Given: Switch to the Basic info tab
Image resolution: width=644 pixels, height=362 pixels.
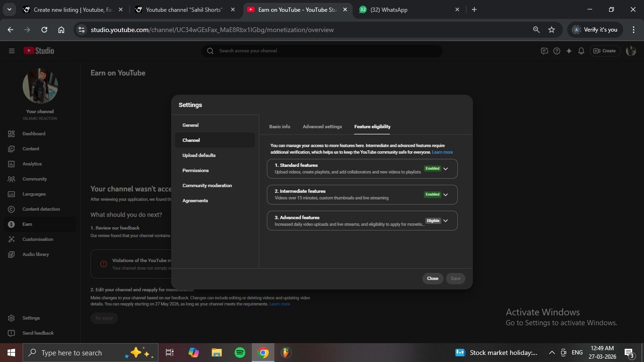Looking at the screenshot, I should [280, 127].
